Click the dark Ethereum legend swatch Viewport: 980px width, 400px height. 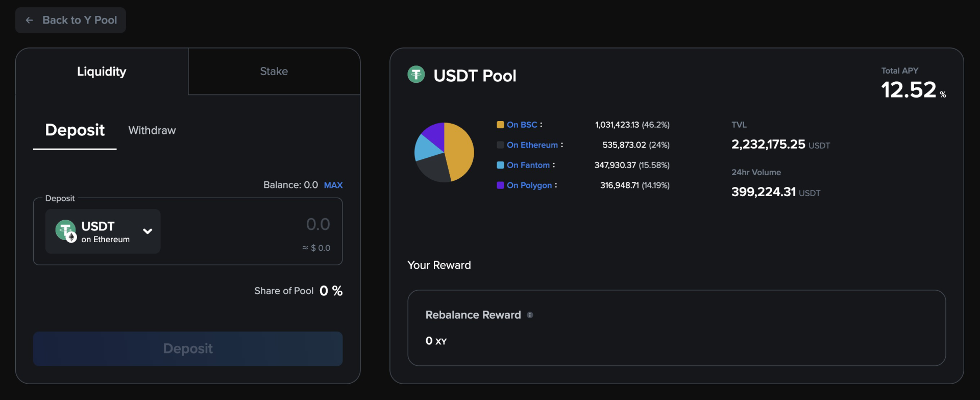[500, 145]
